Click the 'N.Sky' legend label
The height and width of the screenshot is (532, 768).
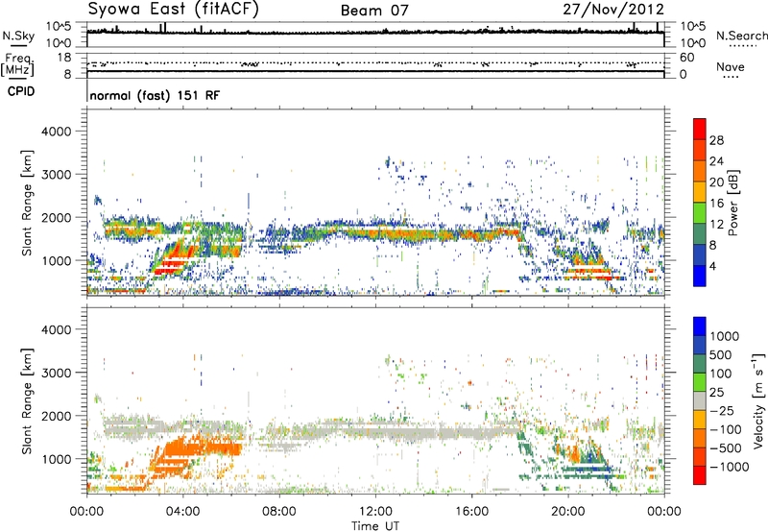[18, 36]
